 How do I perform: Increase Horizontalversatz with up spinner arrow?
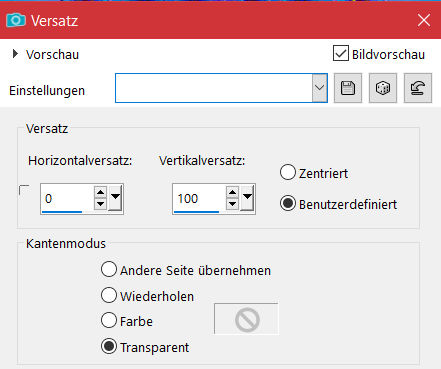tap(100, 192)
